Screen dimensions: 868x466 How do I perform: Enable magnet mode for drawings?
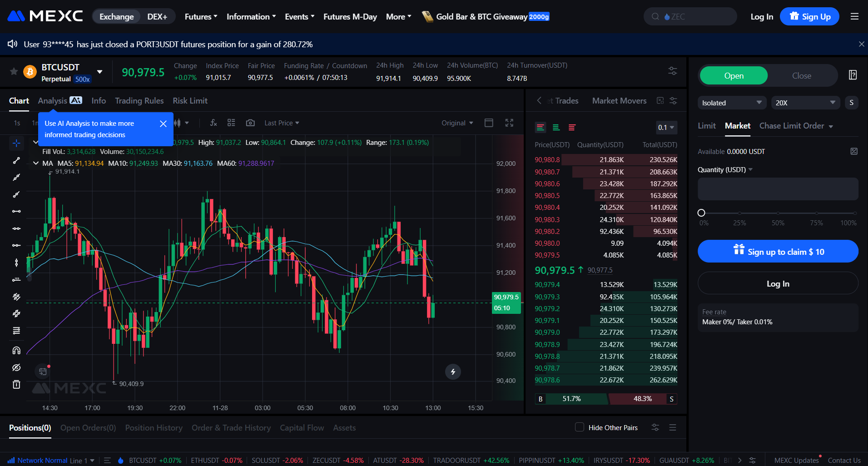(x=16, y=350)
